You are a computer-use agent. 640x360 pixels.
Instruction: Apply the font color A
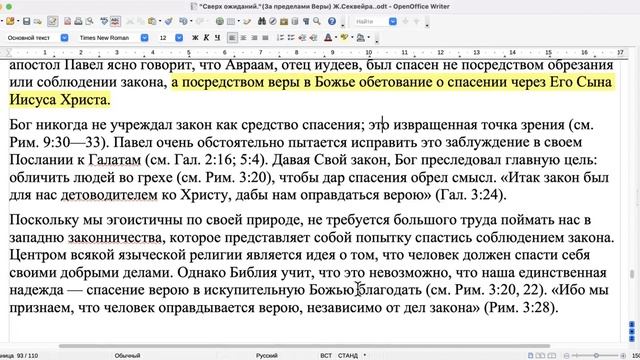coord(328,38)
